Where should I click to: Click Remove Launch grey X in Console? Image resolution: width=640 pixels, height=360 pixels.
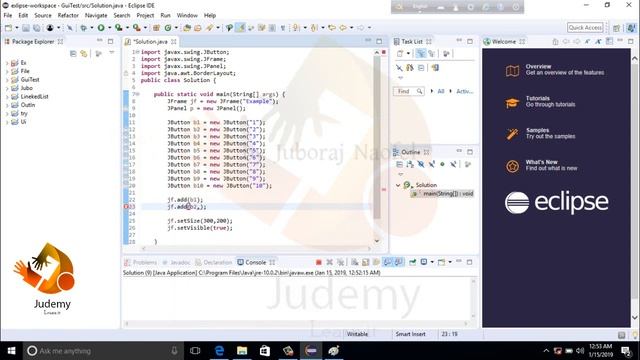329,262
